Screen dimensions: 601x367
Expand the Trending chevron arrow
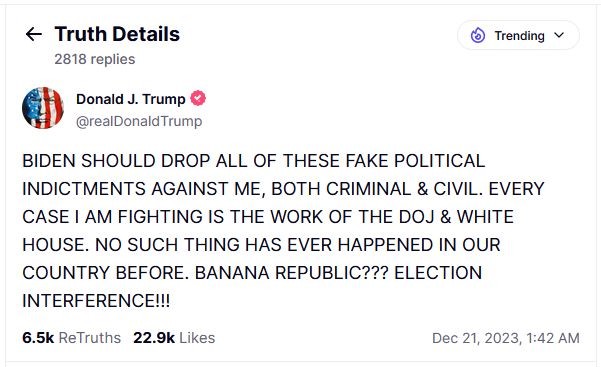559,35
